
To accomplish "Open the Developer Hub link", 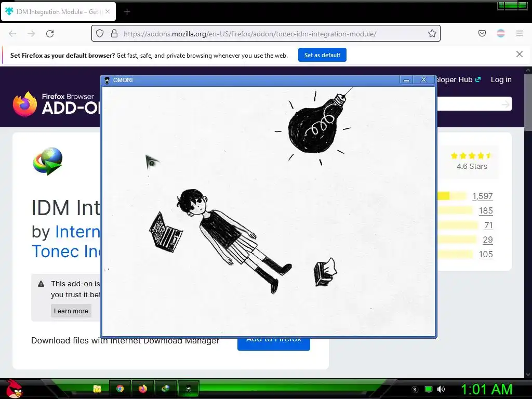I will pos(459,79).
